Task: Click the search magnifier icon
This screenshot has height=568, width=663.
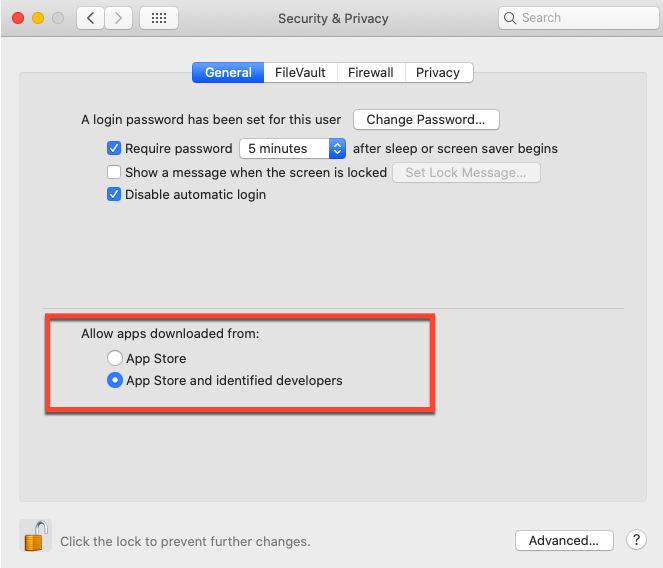Action: point(511,18)
